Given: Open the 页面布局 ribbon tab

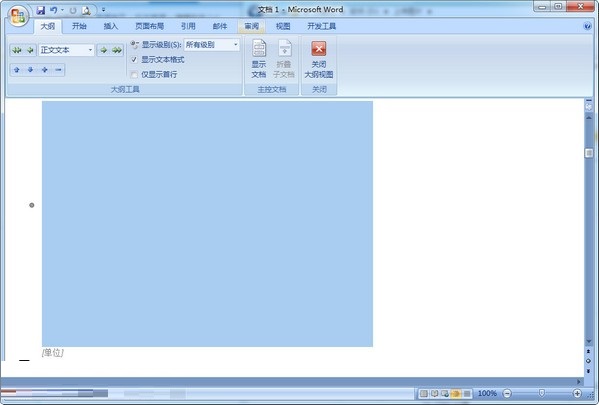Looking at the screenshot, I should point(149,26).
